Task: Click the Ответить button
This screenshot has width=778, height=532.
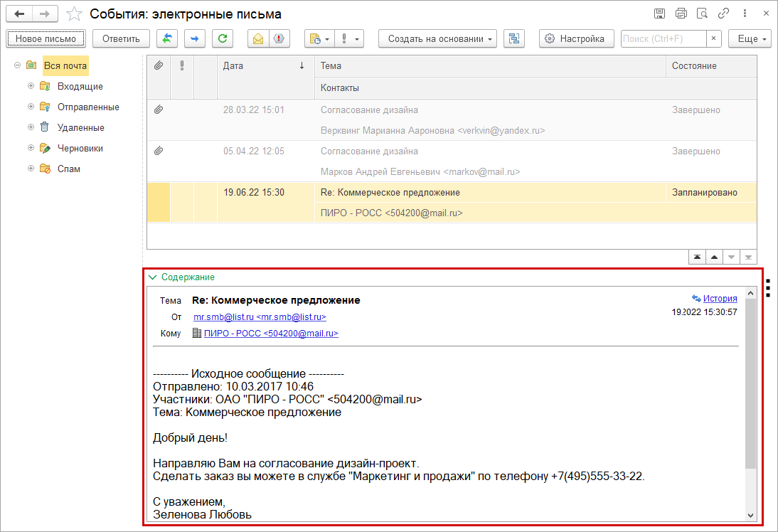Action: point(121,38)
